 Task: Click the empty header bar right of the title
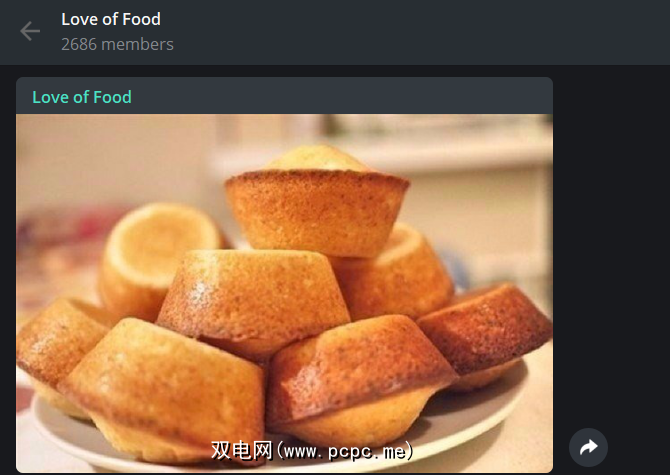point(419,32)
